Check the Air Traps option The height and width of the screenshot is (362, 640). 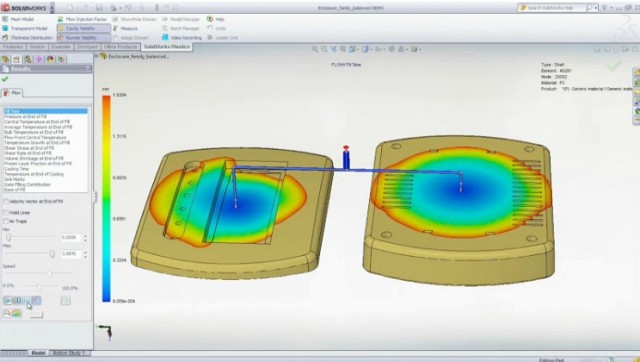pos(6,221)
